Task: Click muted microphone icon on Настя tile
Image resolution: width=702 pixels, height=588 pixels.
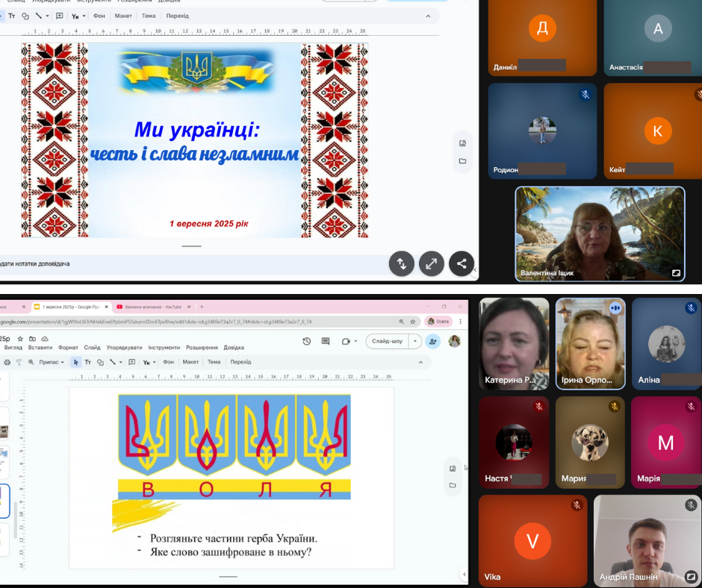Action: (539, 407)
